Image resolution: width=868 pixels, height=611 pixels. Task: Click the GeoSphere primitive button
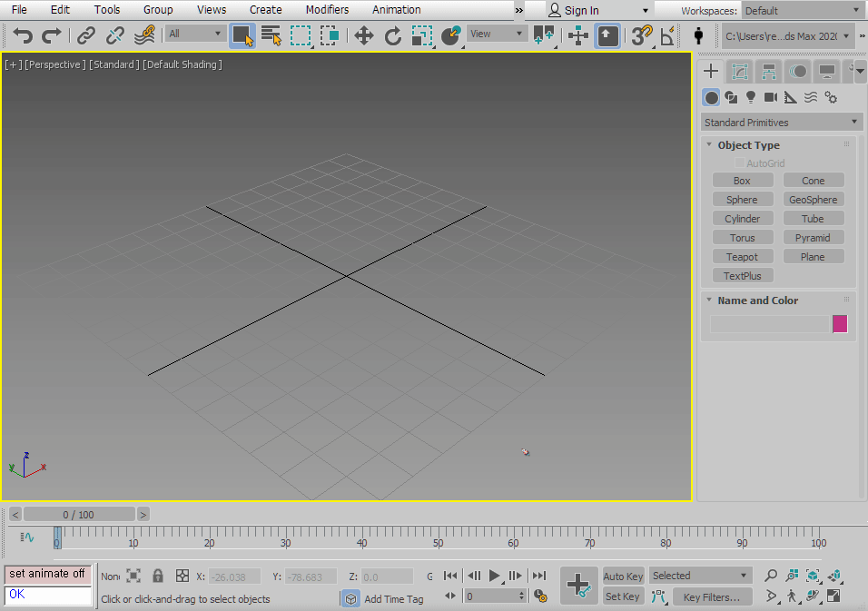point(814,200)
